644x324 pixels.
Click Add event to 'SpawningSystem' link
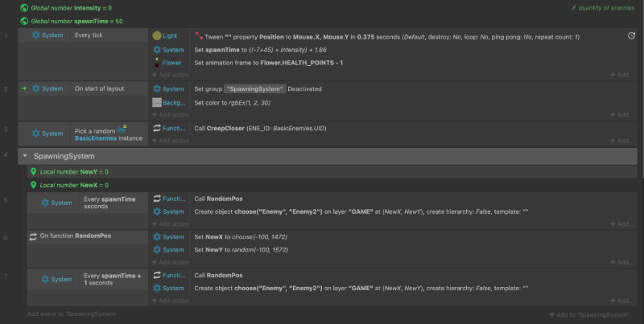pos(72,314)
